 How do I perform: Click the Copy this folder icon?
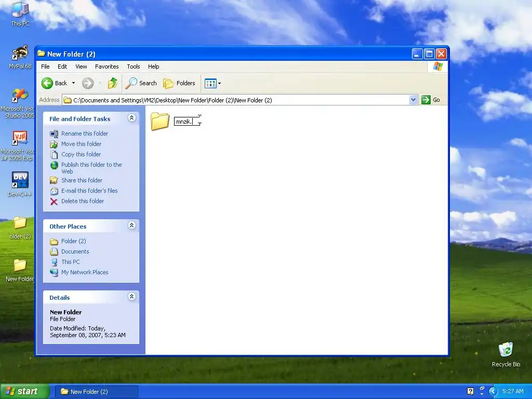[x=54, y=155]
